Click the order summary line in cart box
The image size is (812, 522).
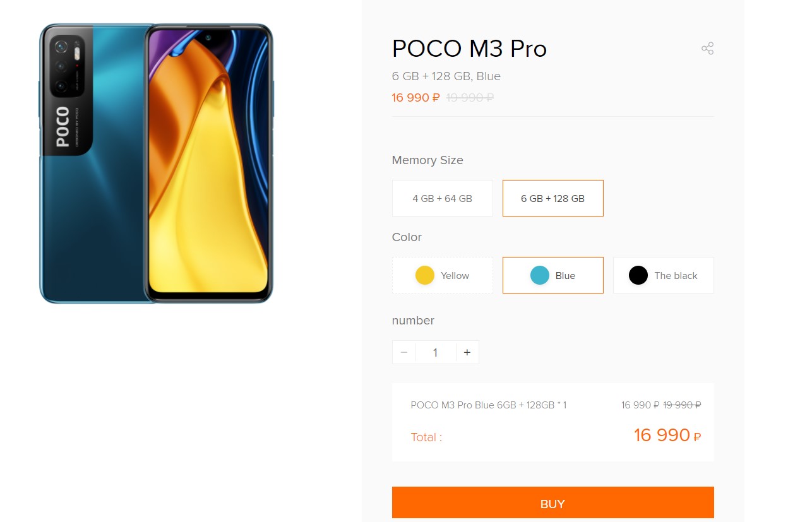pyautogui.click(x=488, y=405)
